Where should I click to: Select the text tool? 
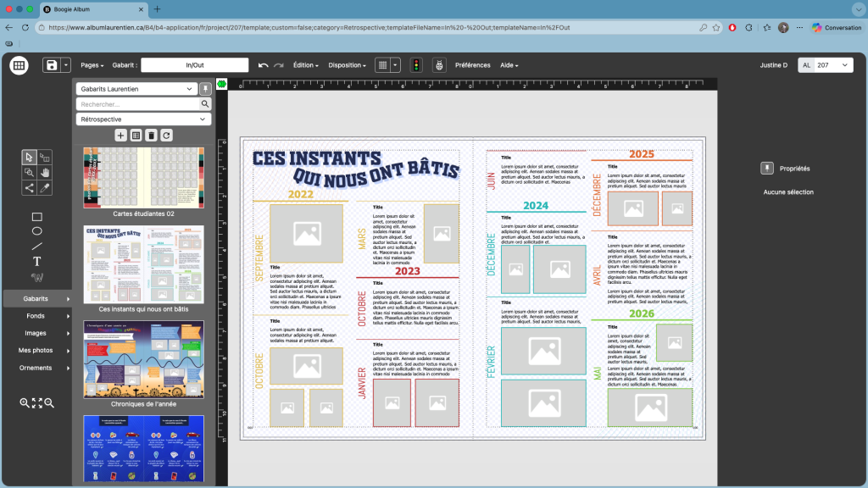(37, 261)
